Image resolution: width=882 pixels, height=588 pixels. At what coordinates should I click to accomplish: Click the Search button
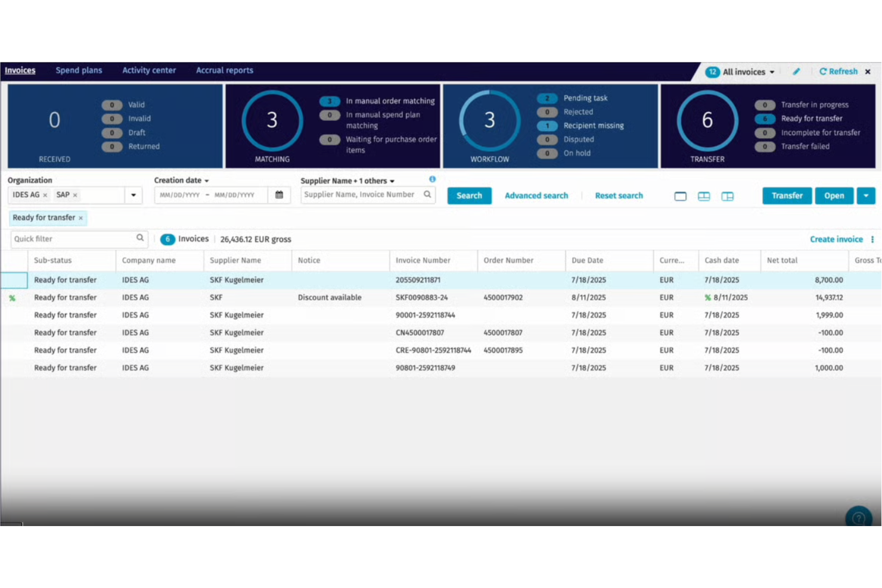point(470,196)
